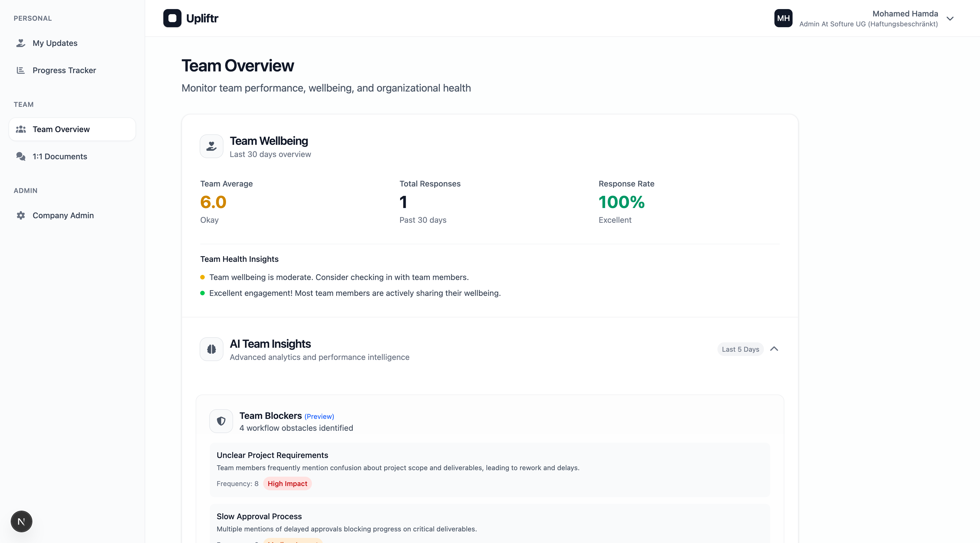
Task: Click the Team Blockers shield icon
Action: tap(221, 421)
